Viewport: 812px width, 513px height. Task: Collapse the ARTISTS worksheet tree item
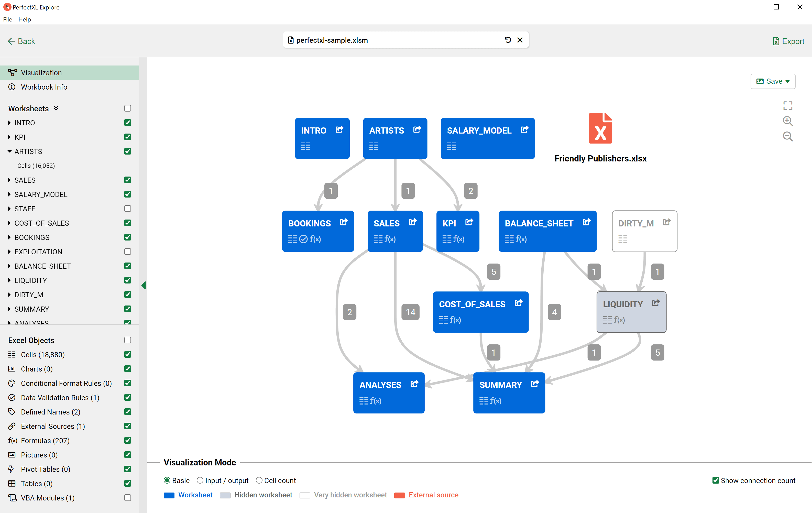[9, 151]
